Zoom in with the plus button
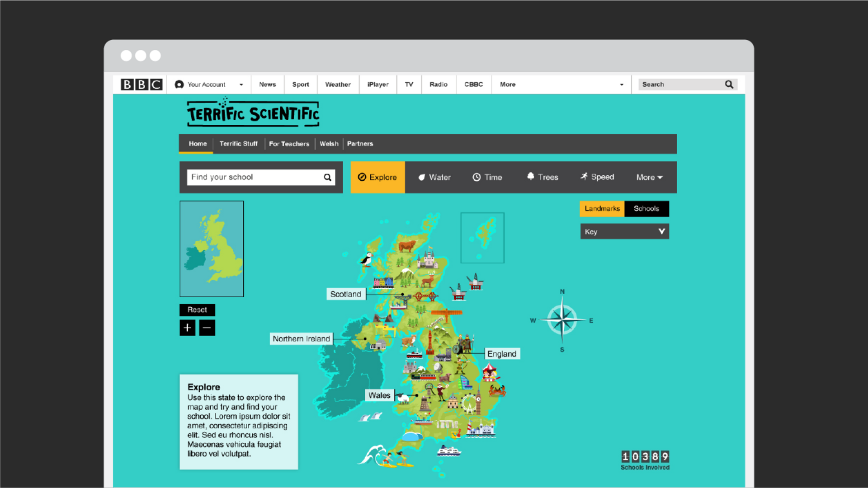 (x=187, y=328)
